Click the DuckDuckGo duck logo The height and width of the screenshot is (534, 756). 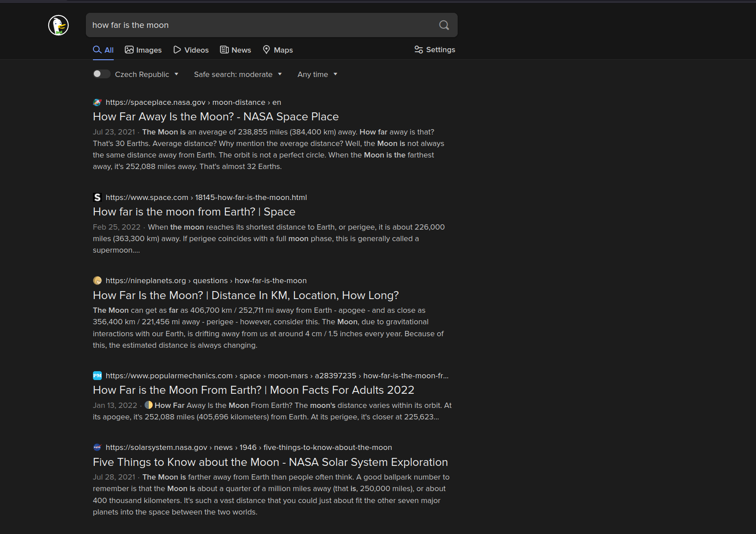(x=58, y=25)
